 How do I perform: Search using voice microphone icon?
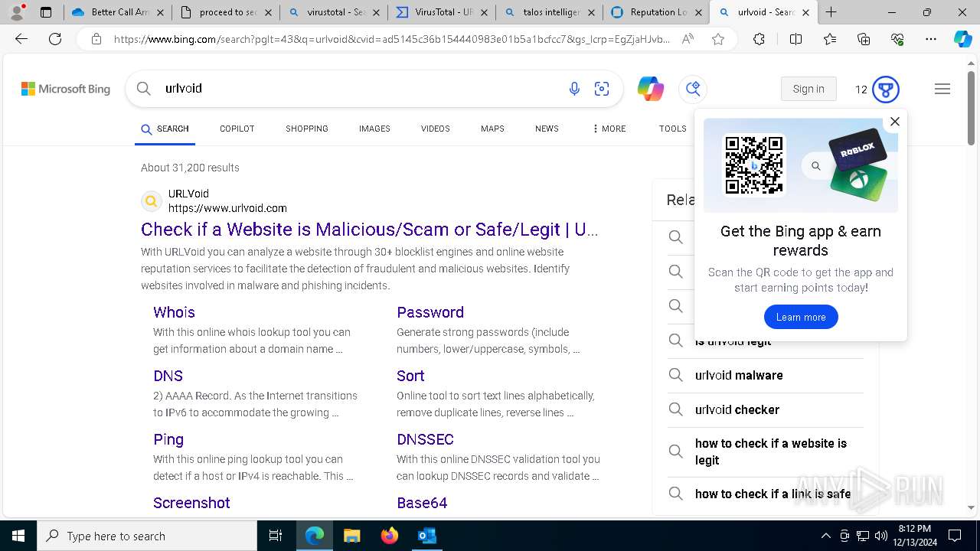[574, 89]
